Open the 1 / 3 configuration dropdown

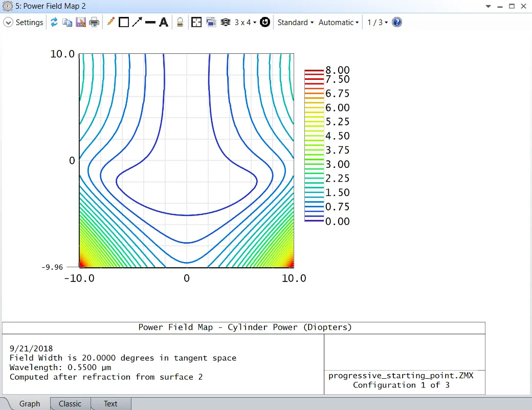click(x=377, y=23)
